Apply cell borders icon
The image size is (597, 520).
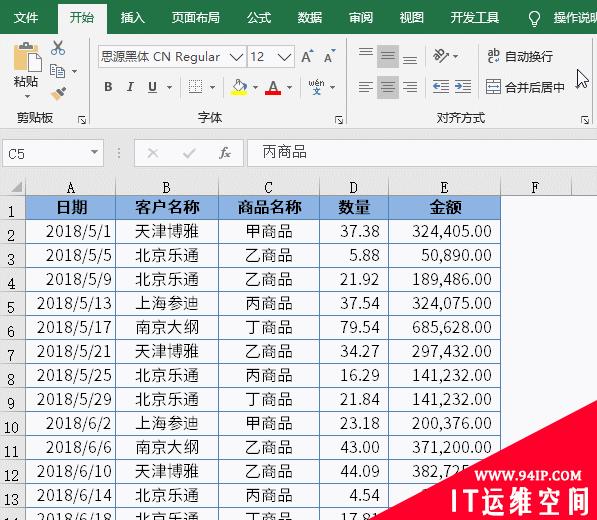195,87
